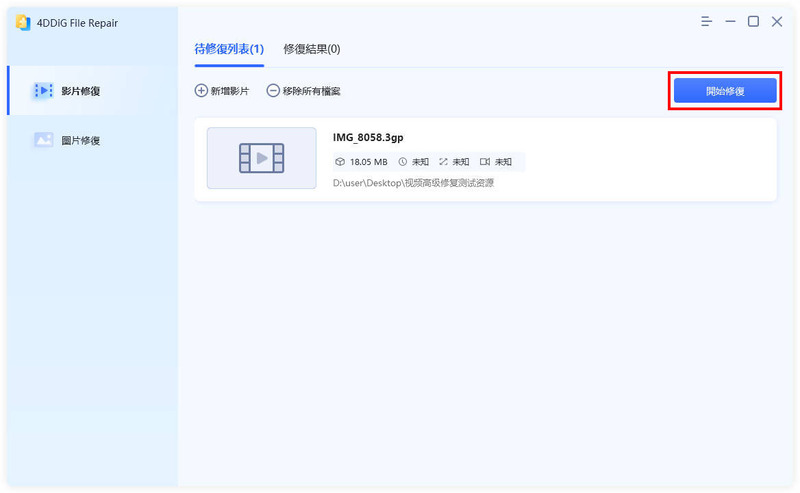Click the plus circle icon of 新增影片
The image size is (800, 493).
[201, 91]
